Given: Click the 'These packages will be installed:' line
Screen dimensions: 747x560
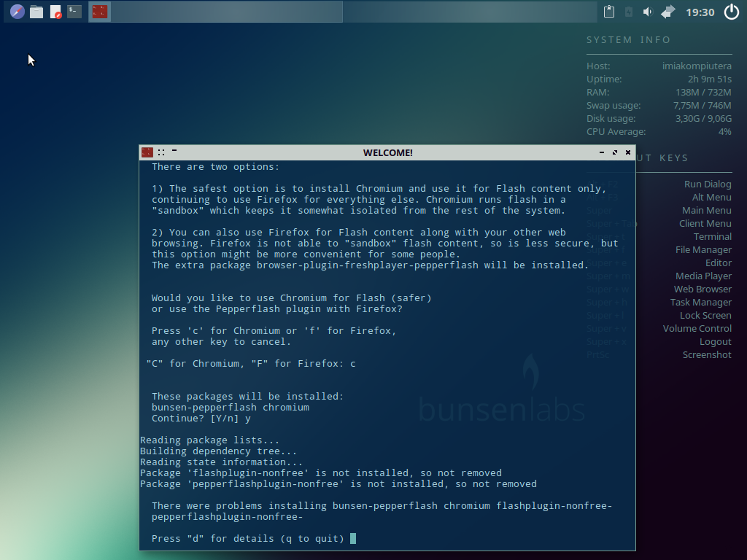Looking at the screenshot, I should (x=247, y=396).
